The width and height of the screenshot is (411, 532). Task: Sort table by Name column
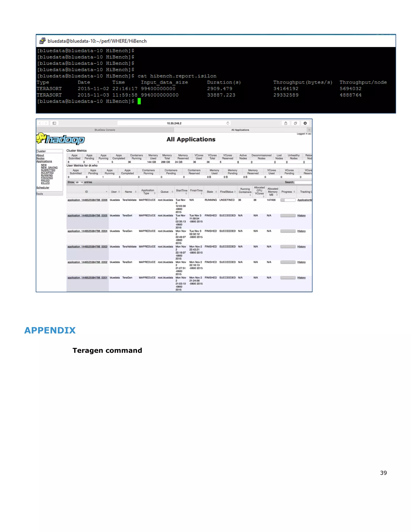coord(129,192)
